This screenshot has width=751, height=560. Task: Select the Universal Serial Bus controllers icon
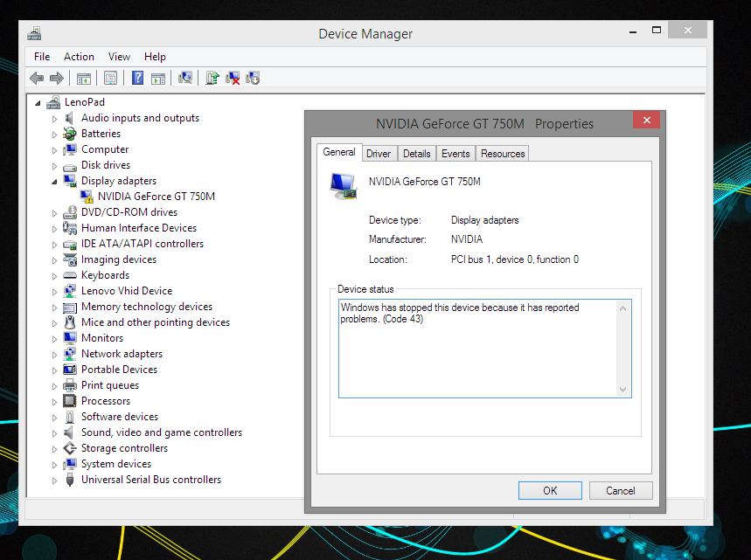point(70,480)
